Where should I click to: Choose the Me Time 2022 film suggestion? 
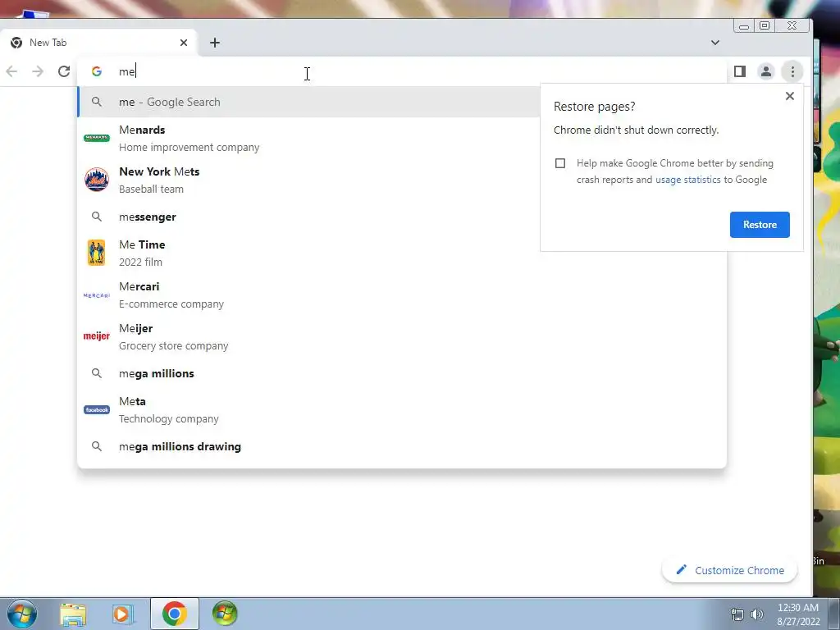pos(402,253)
